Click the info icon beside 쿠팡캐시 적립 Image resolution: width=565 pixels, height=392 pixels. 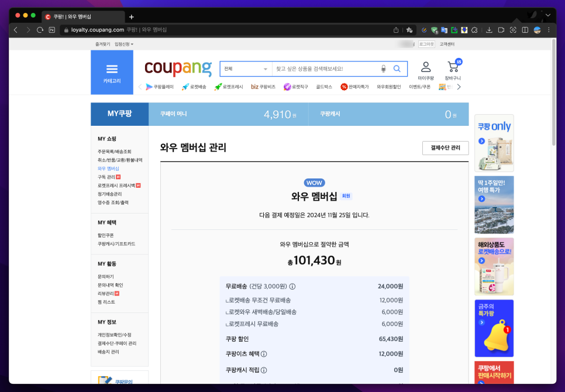[x=264, y=370]
